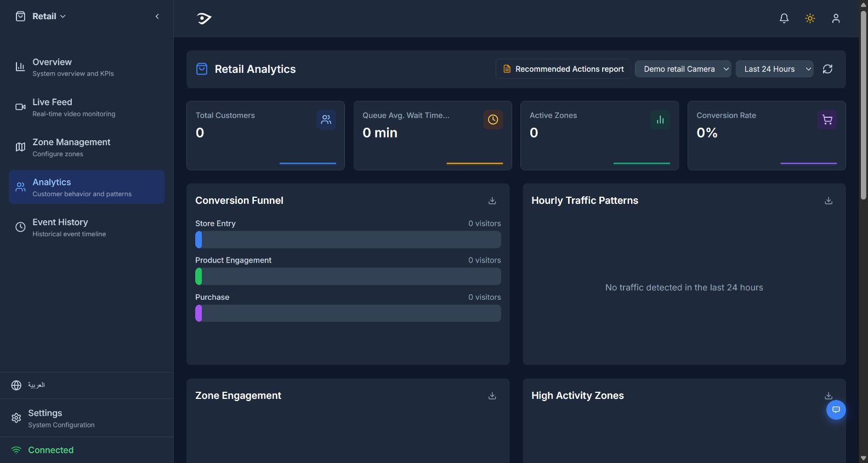Toggle light theme with sun icon
The width and height of the screenshot is (868, 463).
click(x=810, y=19)
